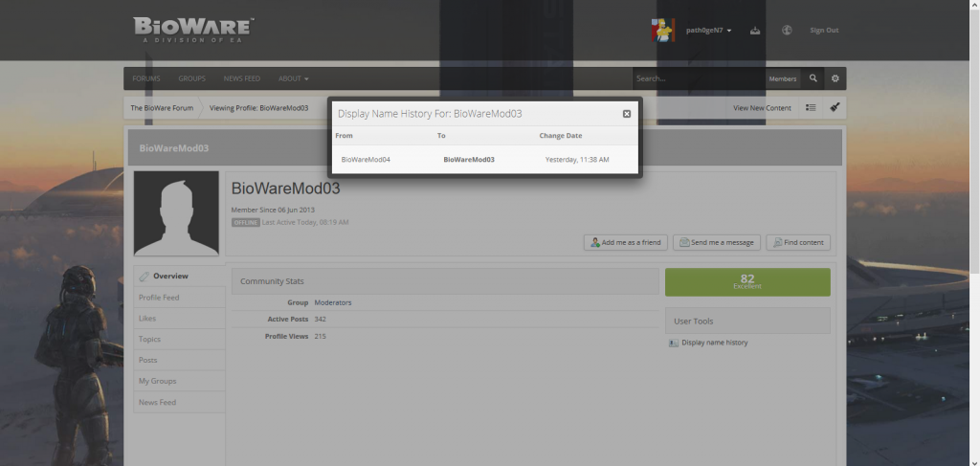Image resolution: width=980 pixels, height=466 pixels.
Task: Open the NEWS FEED menu item
Action: coord(242,78)
